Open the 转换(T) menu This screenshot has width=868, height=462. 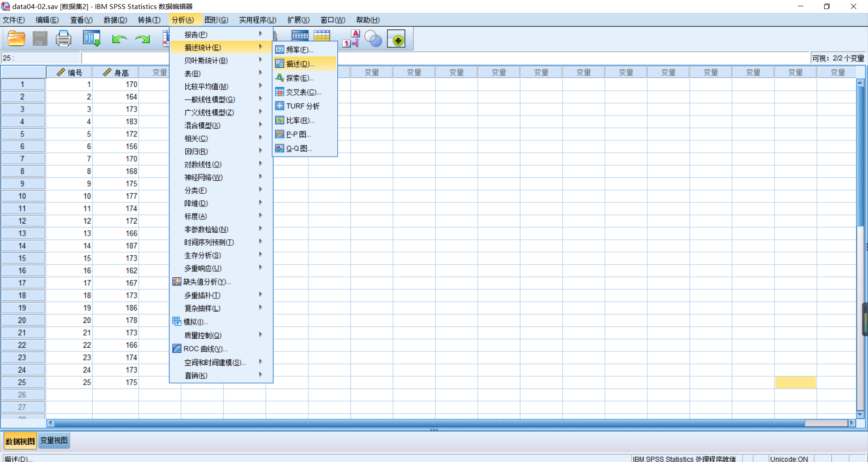[x=149, y=20]
